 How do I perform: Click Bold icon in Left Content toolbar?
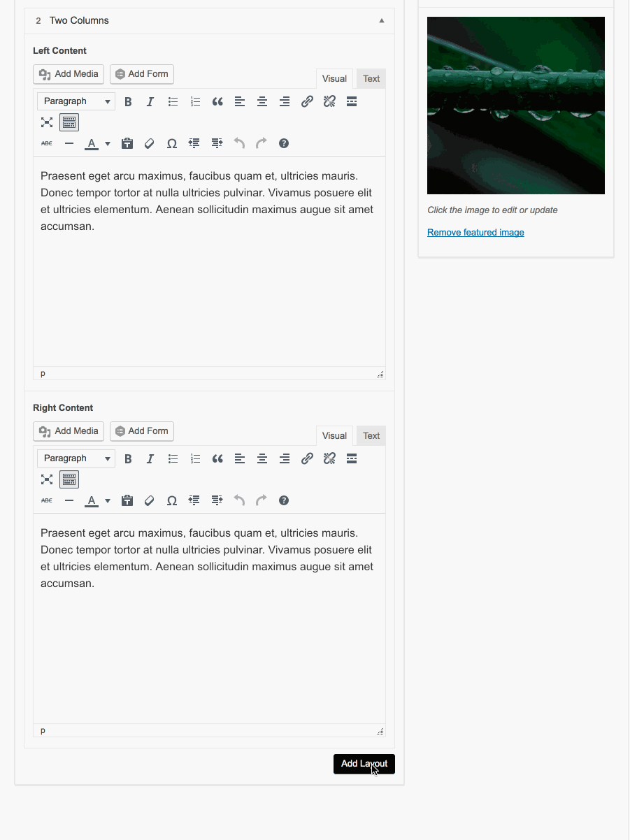[x=128, y=102]
